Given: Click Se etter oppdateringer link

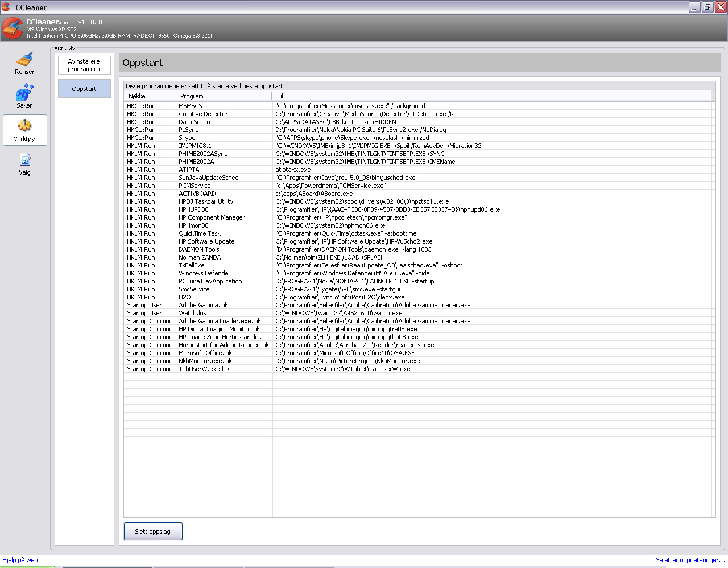Looking at the screenshot, I should [x=690, y=560].
